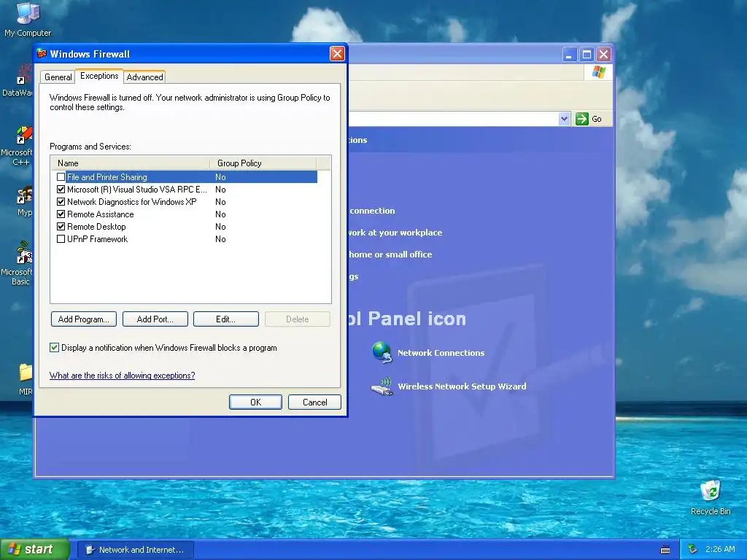747x560 pixels.
Task: Open the address bar dropdown arrow
Action: [x=564, y=119]
